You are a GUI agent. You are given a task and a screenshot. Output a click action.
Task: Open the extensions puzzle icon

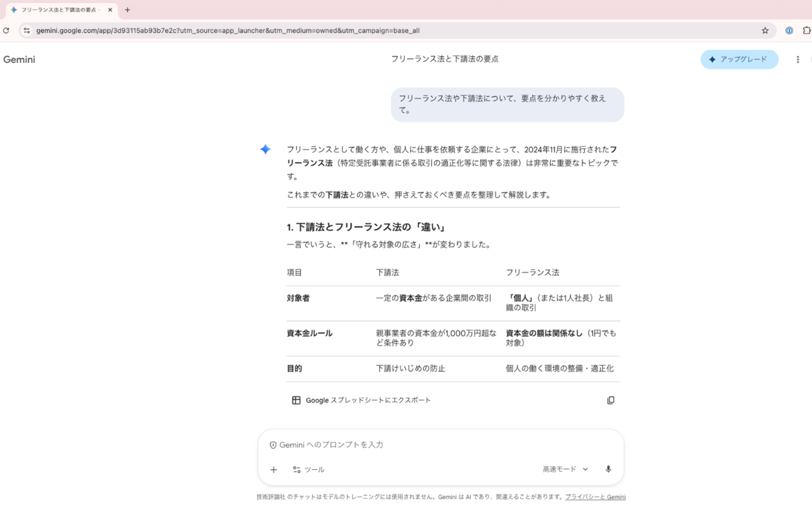pos(807,30)
